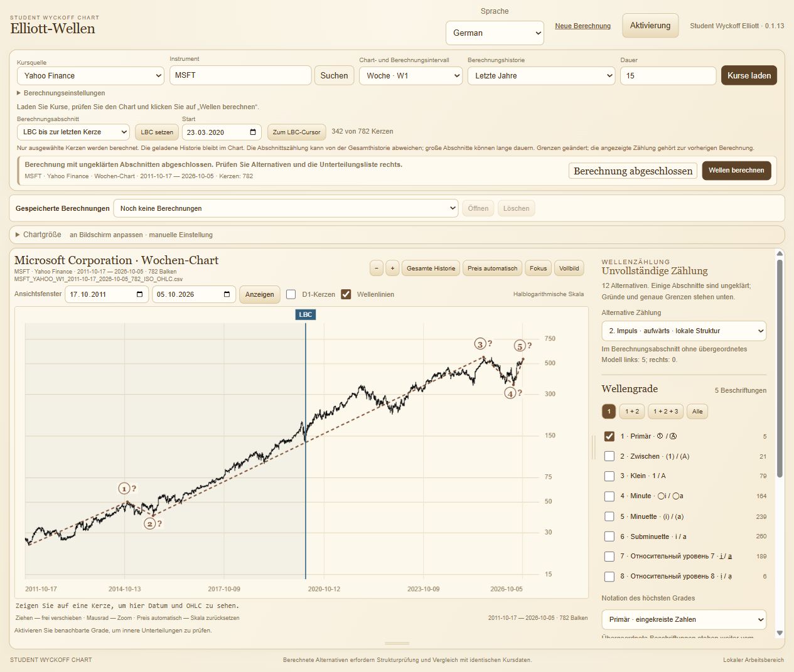Open calendar picker for view end 05.10.2026

[x=227, y=294]
